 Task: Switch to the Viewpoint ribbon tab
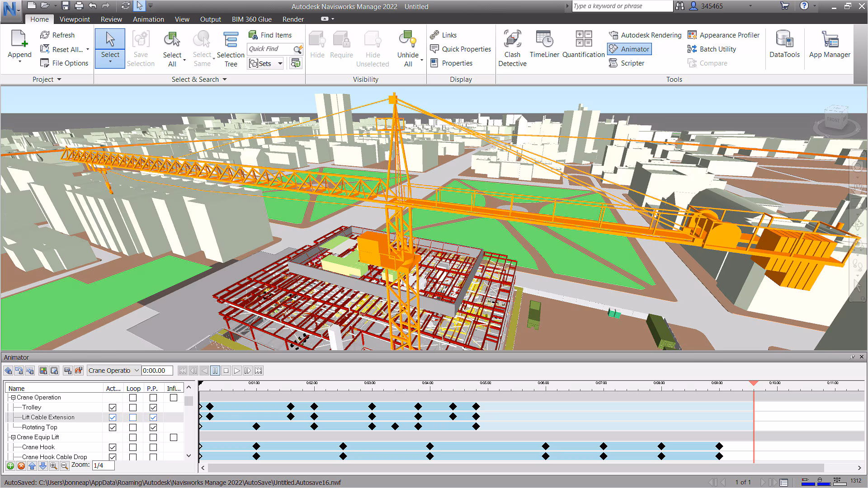[75, 19]
